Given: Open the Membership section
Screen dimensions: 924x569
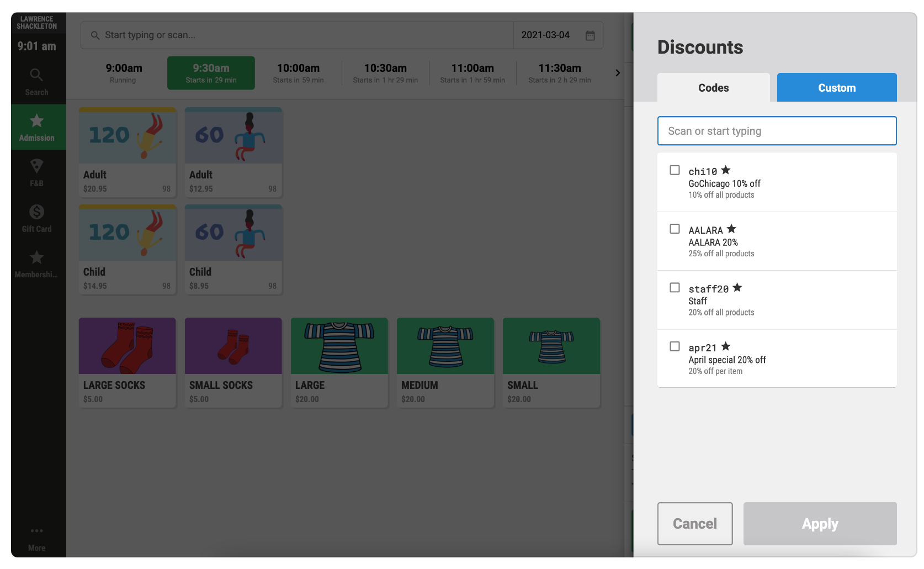Looking at the screenshot, I should click(36, 264).
